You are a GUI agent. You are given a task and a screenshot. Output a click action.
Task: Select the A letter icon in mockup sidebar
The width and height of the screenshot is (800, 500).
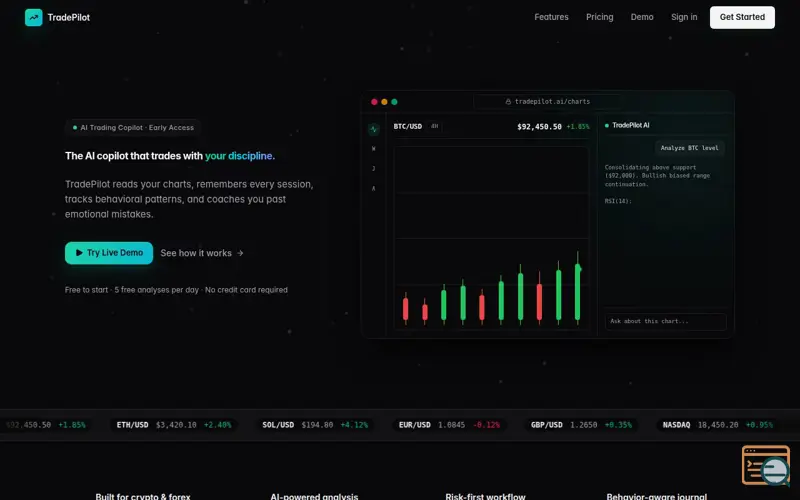[x=373, y=188]
